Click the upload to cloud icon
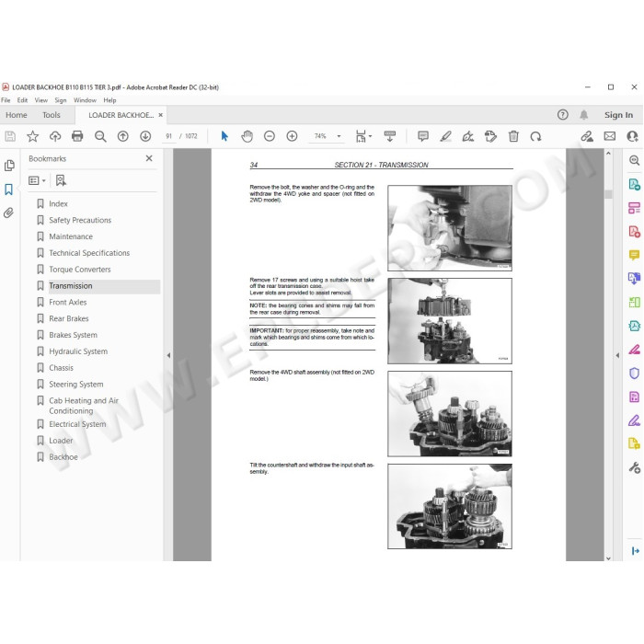The image size is (644, 644). [x=55, y=136]
